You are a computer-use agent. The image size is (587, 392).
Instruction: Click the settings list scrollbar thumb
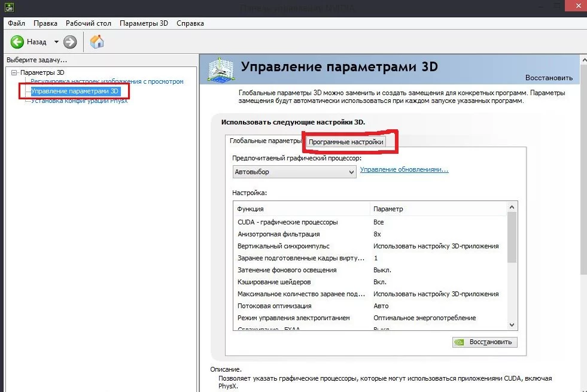pyautogui.click(x=512, y=237)
